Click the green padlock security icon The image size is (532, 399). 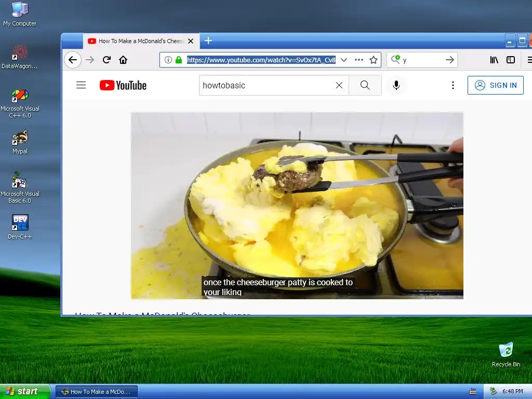179,60
